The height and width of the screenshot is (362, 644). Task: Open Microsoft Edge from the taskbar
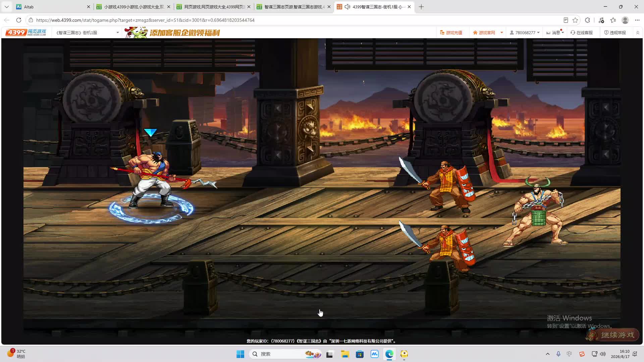click(x=389, y=354)
